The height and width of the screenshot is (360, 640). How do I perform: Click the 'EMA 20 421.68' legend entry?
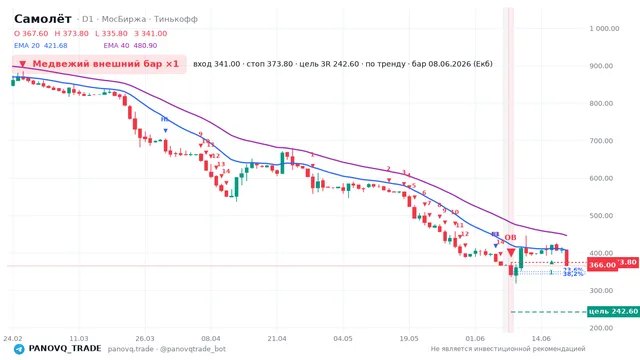point(40,46)
